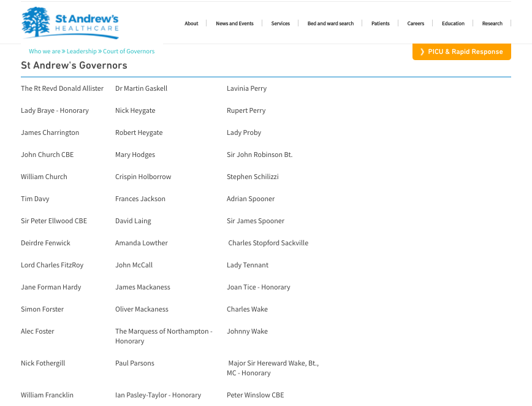Click on The Rt Revd Donald Allister
532x406 pixels.
coord(62,88)
